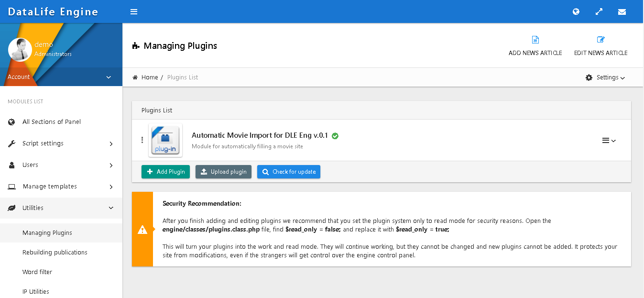
Task: Click the 'demo' username text
Action: (44, 44)
